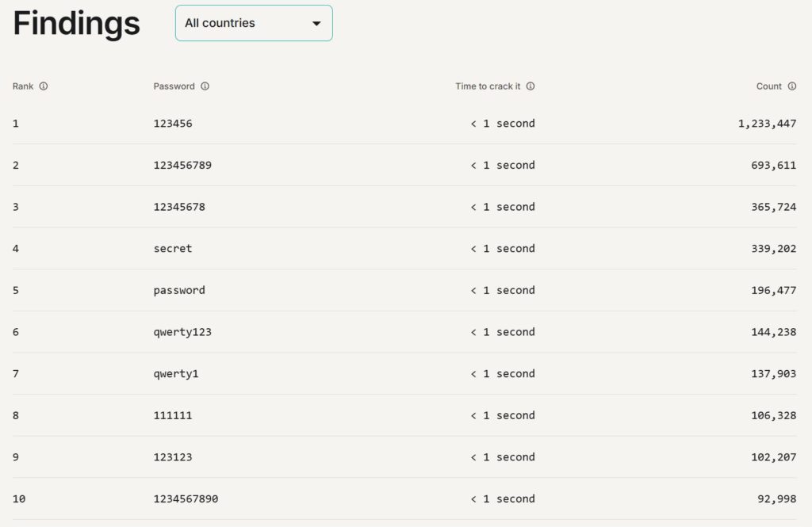Click count value 92,998
Image resolution: width=812 pixels, height=527 pixels.
[777, 498]
